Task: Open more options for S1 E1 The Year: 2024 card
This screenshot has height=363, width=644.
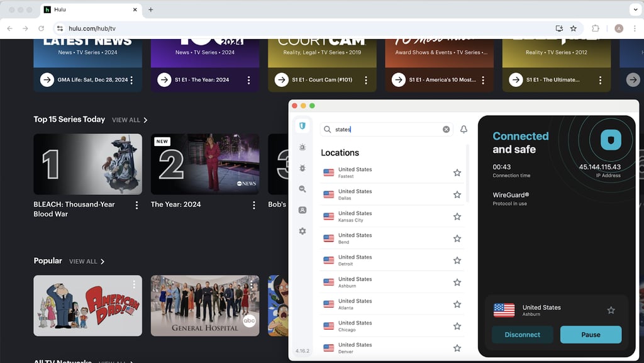Action: 248,80
